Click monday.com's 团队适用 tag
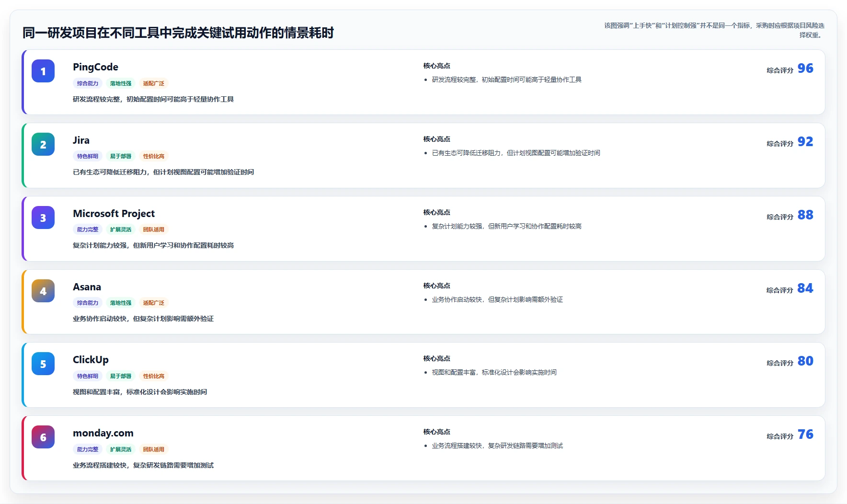The image size is (847, 504). (x=154, y=449)
